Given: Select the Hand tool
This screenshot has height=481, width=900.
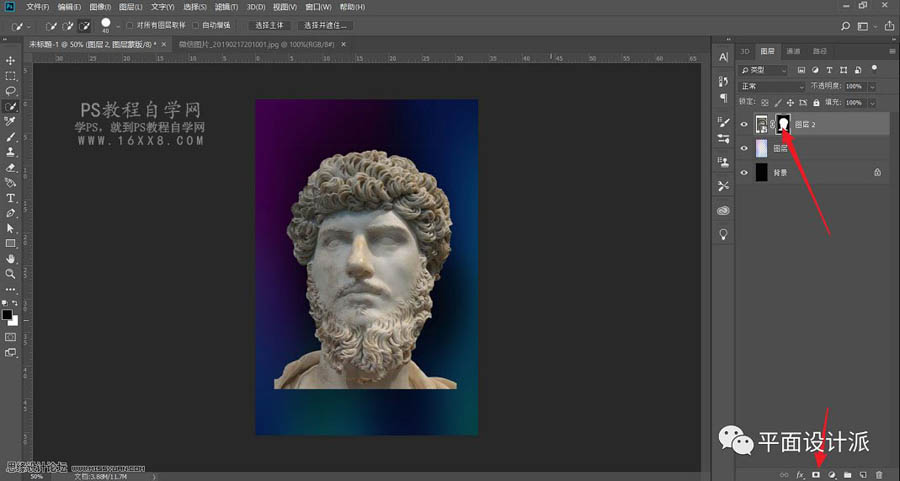Looking at the screenshot, I should coord(10,258).
